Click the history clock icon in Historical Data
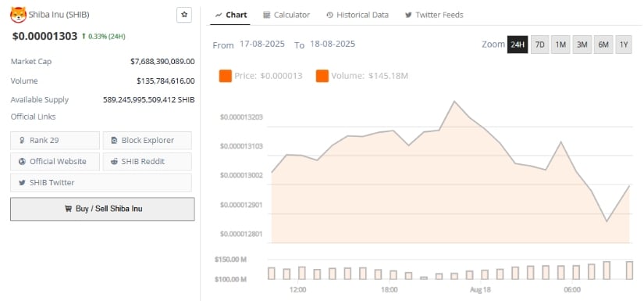 329,15
